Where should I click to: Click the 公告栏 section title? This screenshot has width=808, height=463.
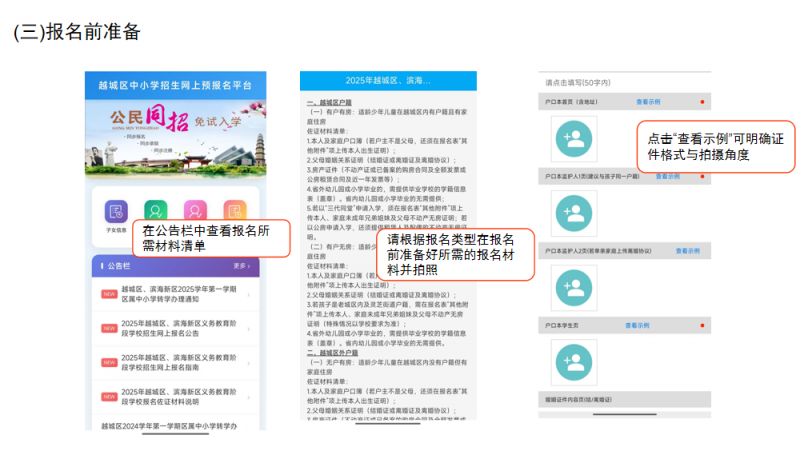point(119,266)
